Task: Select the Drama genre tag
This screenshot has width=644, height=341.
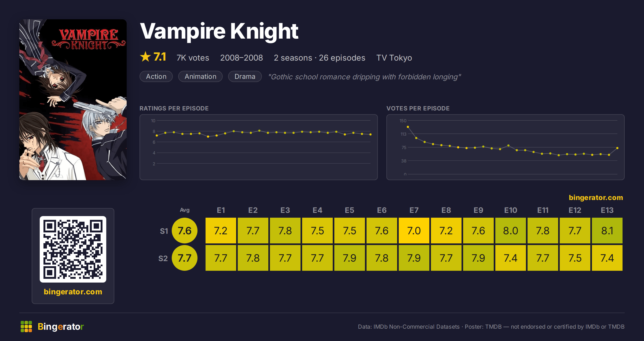Action: click(x=245, y=76)
